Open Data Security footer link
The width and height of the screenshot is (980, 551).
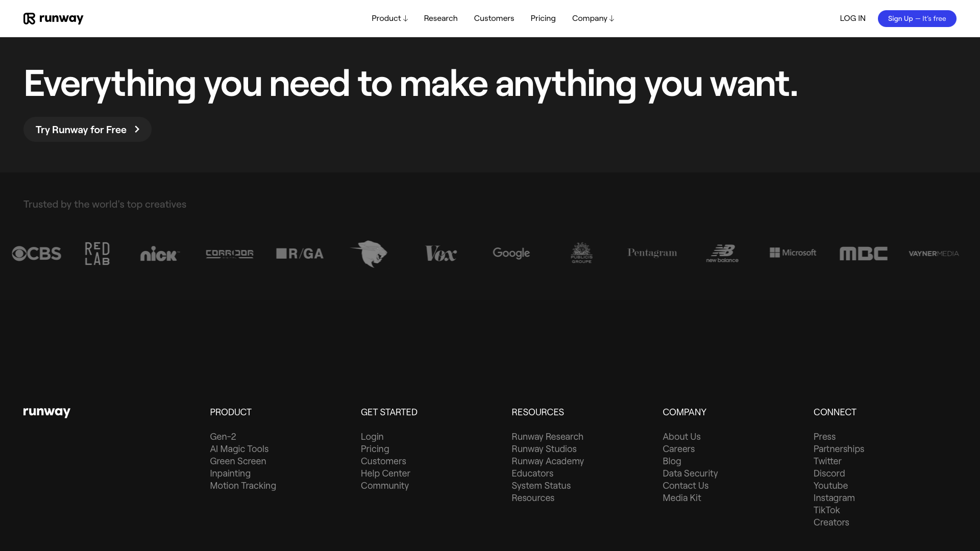[690, 473]
